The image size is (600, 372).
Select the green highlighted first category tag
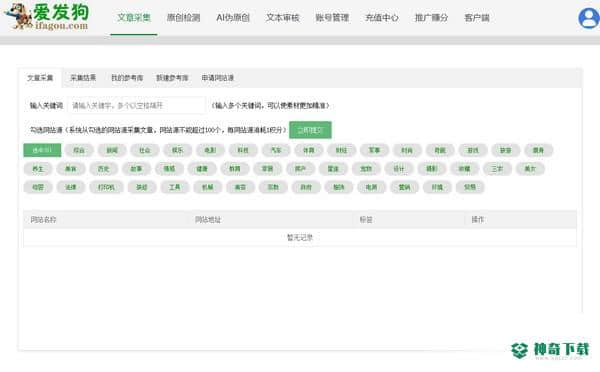[42, 150]
